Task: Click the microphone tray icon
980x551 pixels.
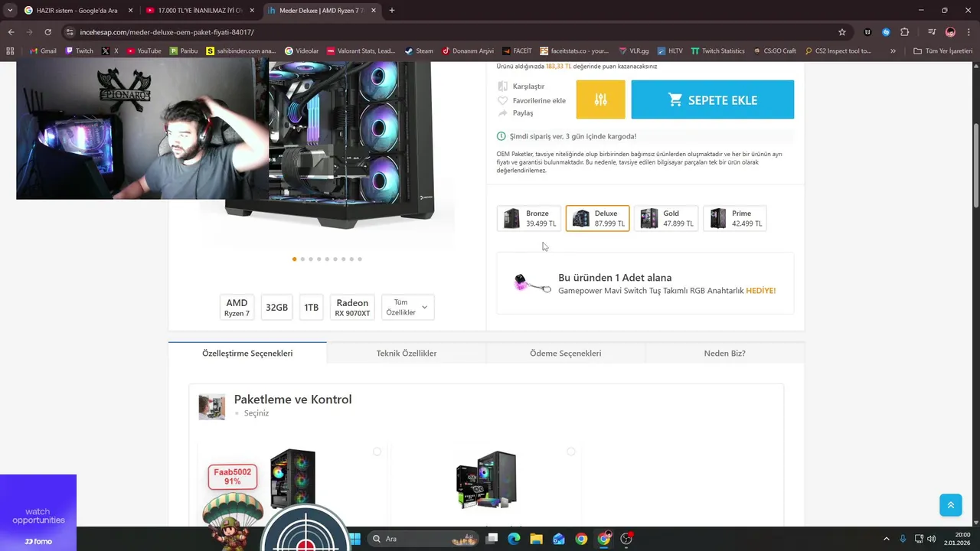Action: coord(903,539)
